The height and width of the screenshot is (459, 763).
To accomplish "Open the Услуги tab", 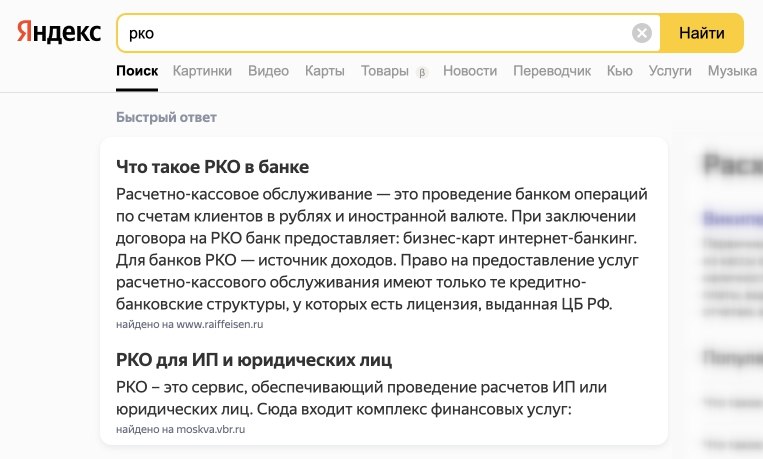I will tap(670, 71).
